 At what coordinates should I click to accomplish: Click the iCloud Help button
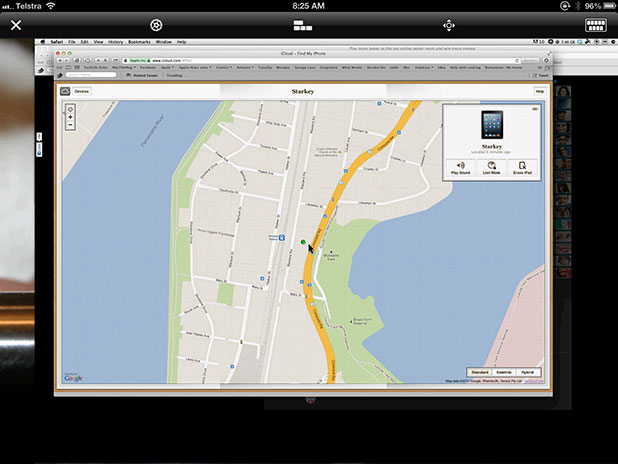pyautogui.click(x=540, y=91)
